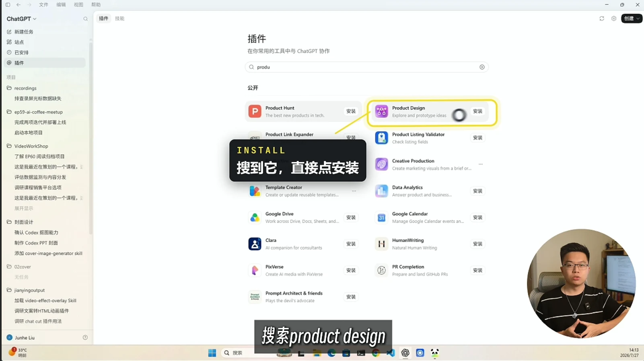Click the sidebar search icon

click(x=85, y=19)
